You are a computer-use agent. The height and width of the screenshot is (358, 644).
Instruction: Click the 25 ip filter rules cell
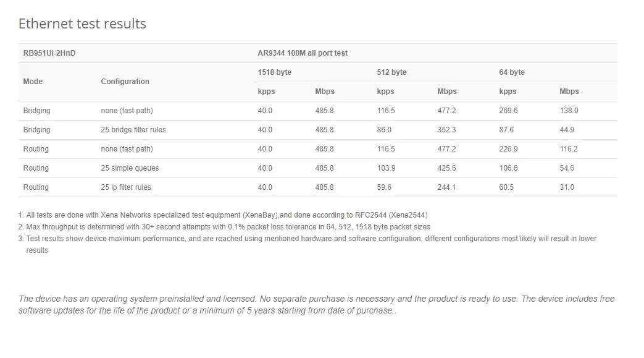tap(126, 187)
